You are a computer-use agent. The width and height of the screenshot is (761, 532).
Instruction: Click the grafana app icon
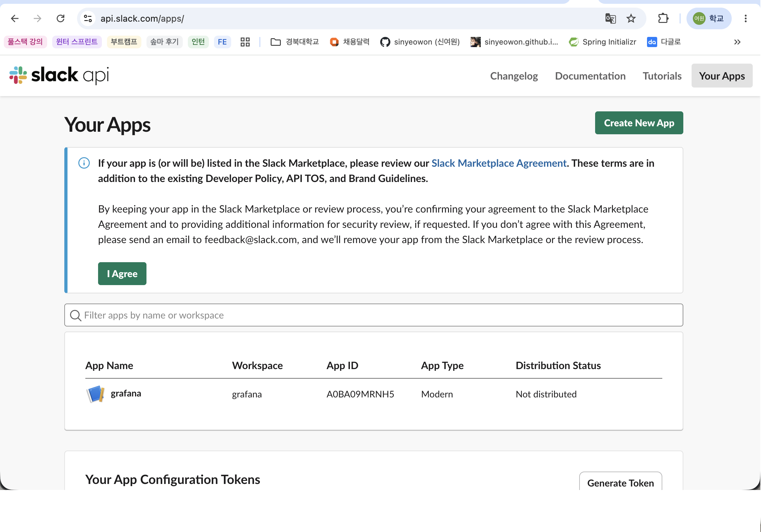[x=96, y=394]
